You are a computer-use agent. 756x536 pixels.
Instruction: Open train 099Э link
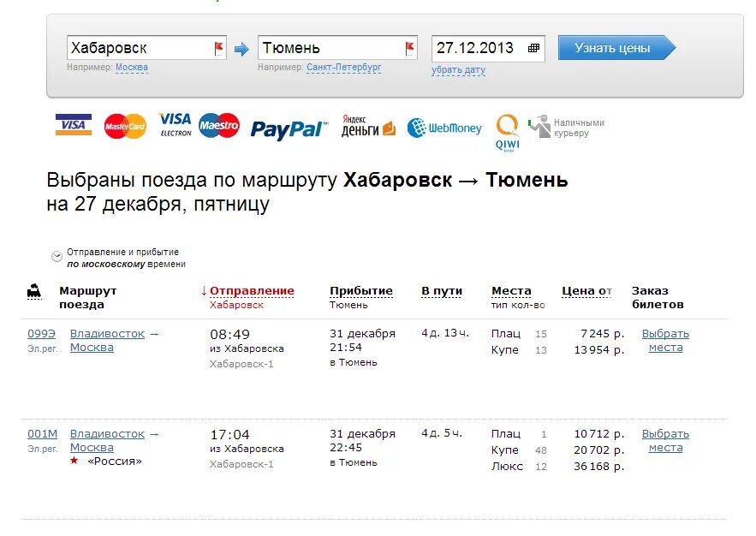click(x=41, y=334)
